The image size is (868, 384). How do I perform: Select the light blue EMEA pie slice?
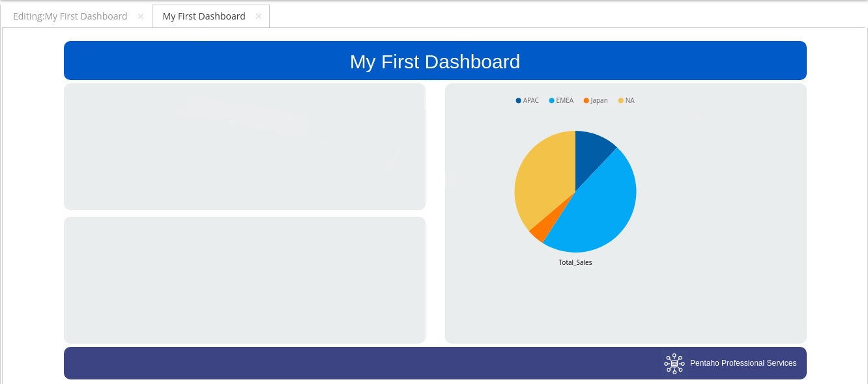pyautogui.click(x=600, y=208)
